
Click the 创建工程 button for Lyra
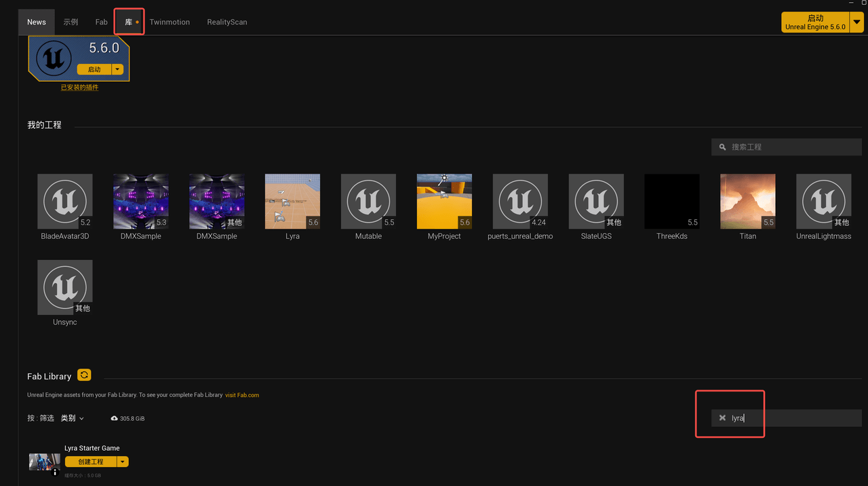click(91, 462)
